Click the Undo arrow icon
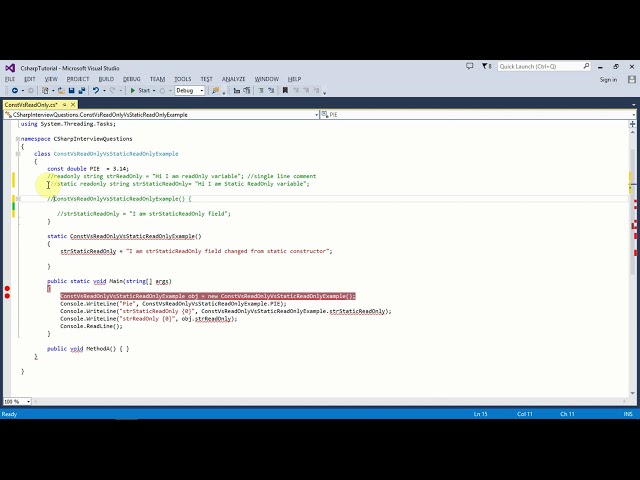640x480 pixels. 96,91
